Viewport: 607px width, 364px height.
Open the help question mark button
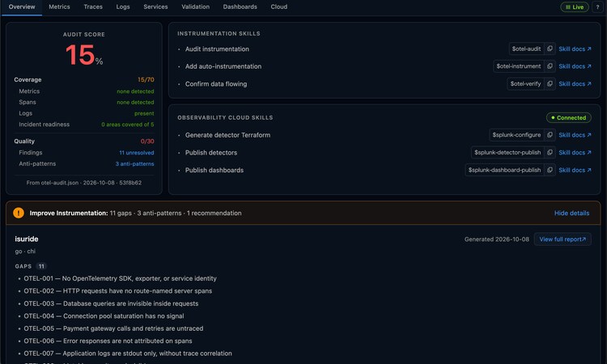coord(597,7)
